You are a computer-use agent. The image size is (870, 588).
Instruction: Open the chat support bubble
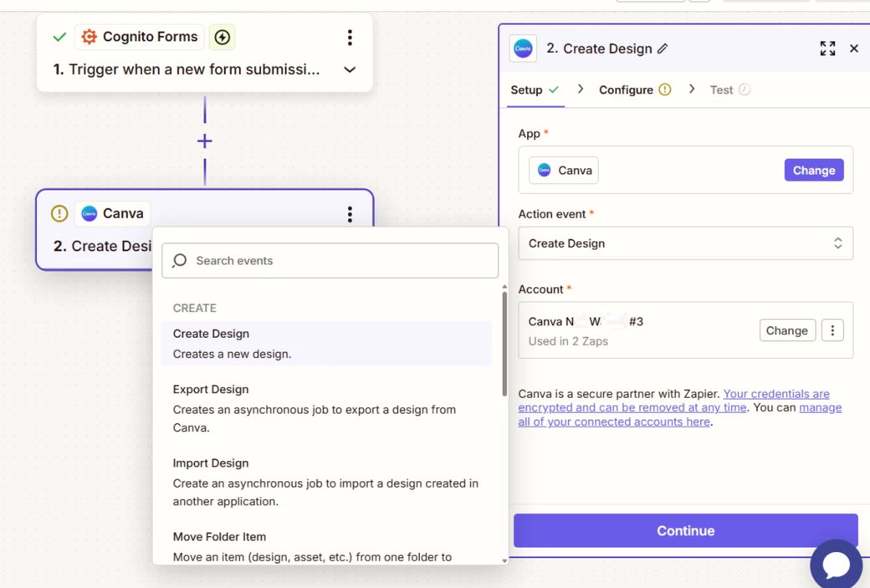tap(836, 565)
